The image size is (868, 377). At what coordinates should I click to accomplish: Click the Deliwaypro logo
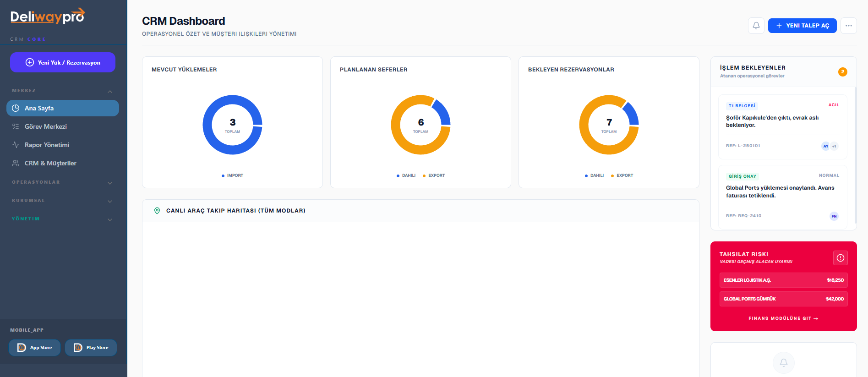click(48, 16)
